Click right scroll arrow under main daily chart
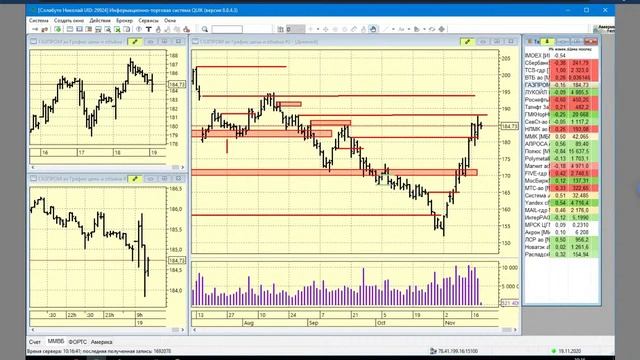The width and height of the screenshot is (640, 360). pyautogui.click(x=515, y=330)
